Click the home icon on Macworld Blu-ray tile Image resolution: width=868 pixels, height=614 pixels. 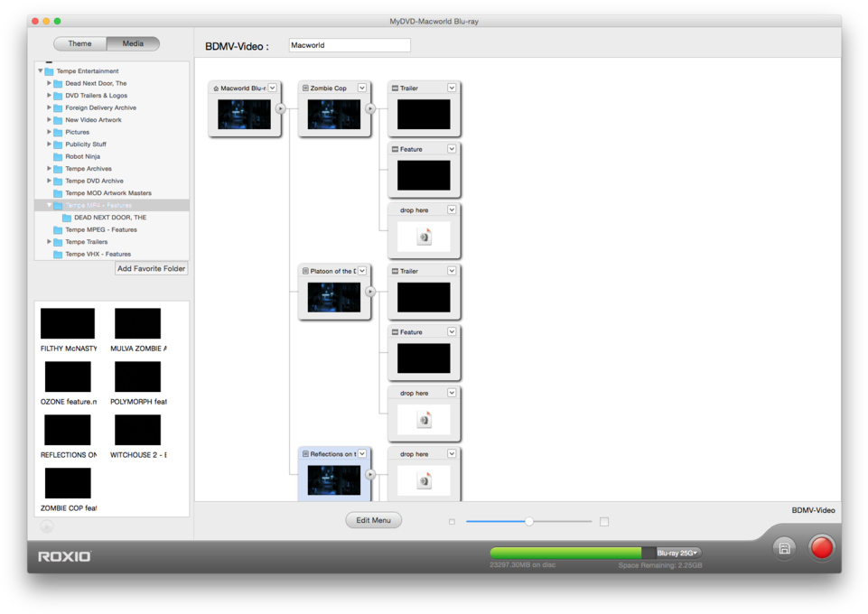coord(216,88)
